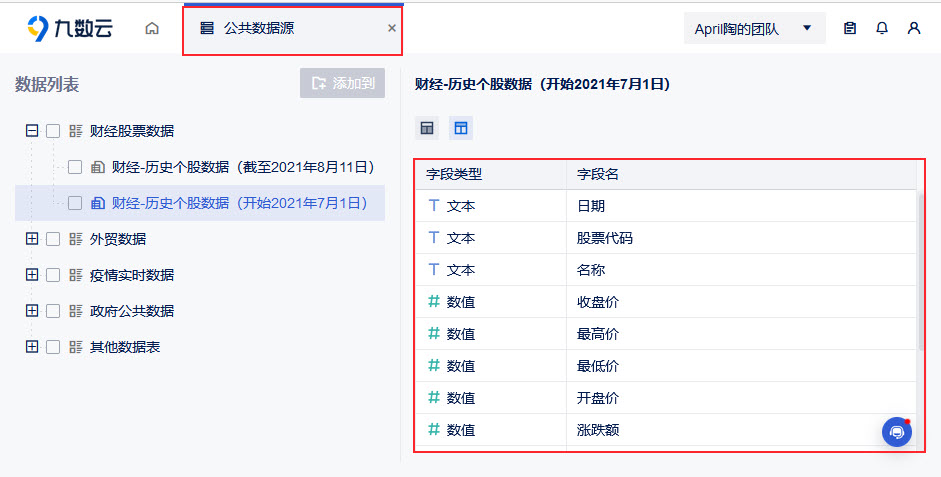Open the clipboard tasks icon in header
The height and width of the screenshot is (477, 941).
tap(850, 28)
